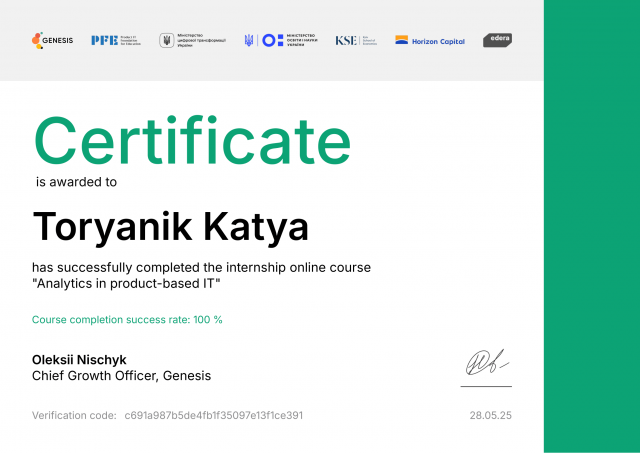
Task: Click the verification code c691a987b5de4fb1f35097e13f1ce391
Action: pos(213,415)
